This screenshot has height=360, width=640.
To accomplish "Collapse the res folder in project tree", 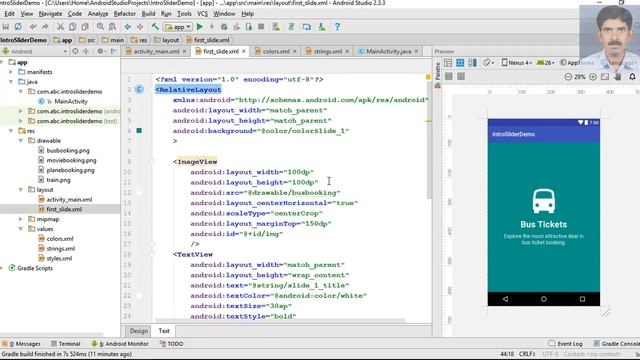I will 11,131.
